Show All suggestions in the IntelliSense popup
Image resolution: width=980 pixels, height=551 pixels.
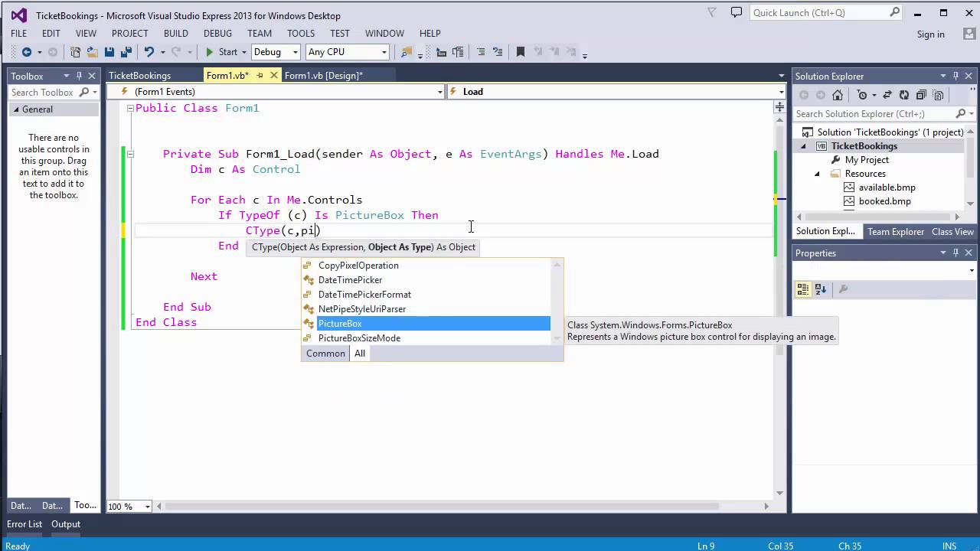pos(359,353)
